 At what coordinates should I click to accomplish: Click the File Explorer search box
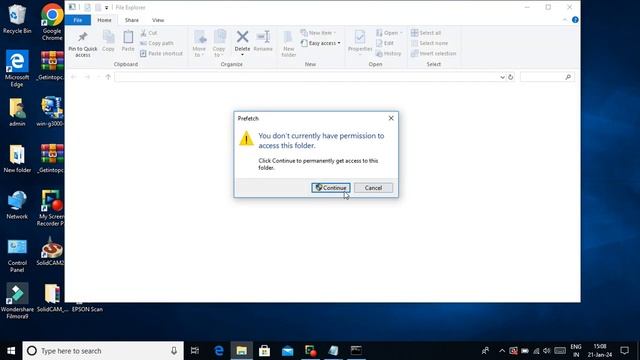(x=547, y=77)
